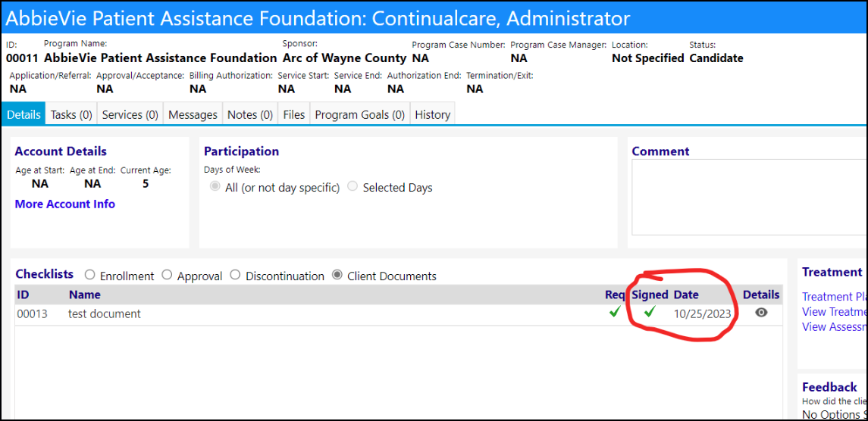Image resolution: width=868 pixels, height=421 pixels.
Task: Open the Tasks (0) tab
Action: [71, 114]
